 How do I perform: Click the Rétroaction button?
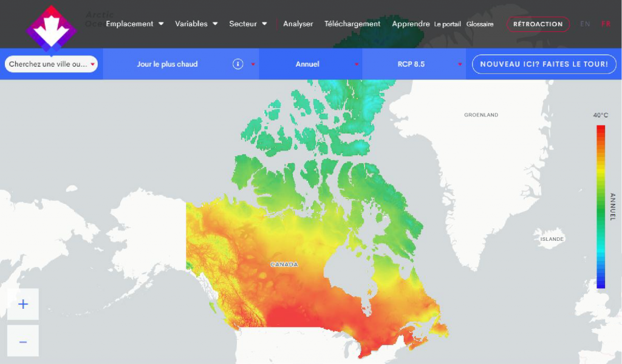click(x=538, y=24)
